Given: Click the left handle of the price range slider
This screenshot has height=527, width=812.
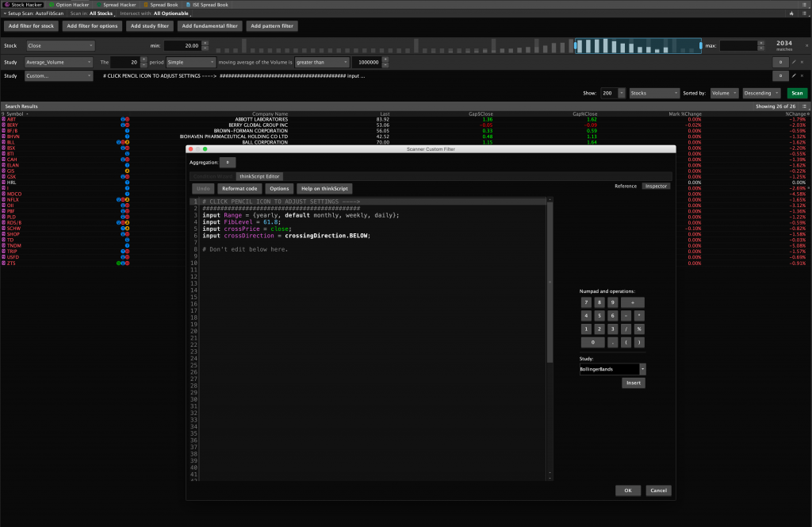Looking at the screenshot, I should (576, 46).
